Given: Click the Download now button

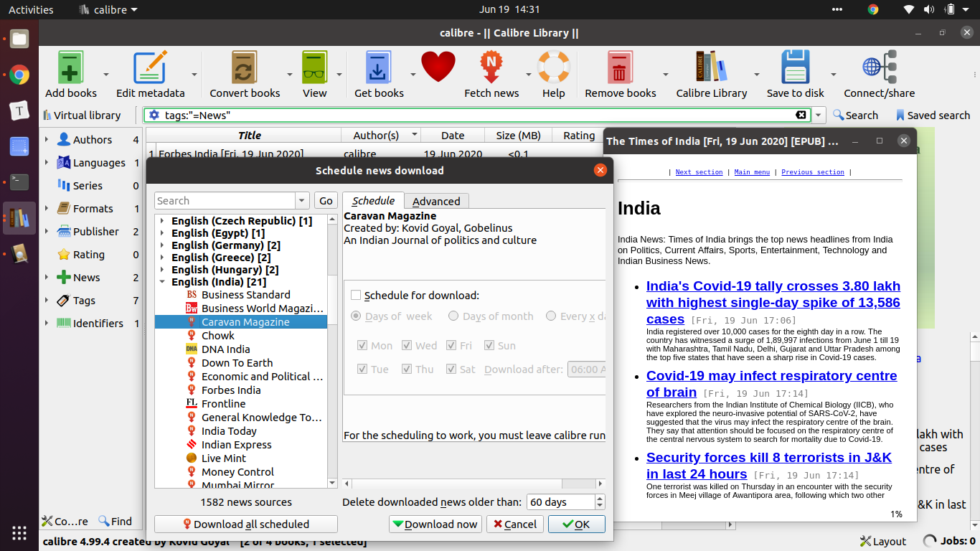Looking at the screenshot, I should [x=435, y=524].
